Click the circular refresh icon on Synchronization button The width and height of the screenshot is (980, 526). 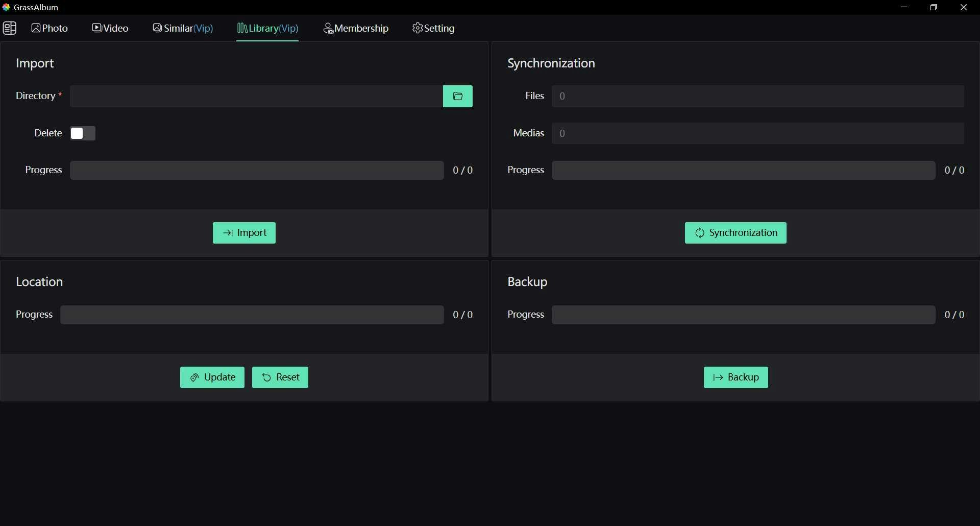click(x=700, y=233)
